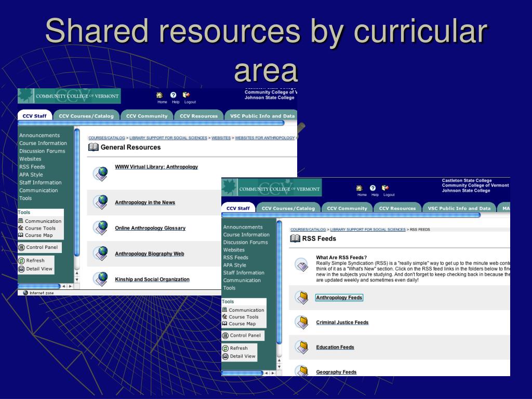Viewport: 532px width, 399px height.
Task: Open Course Tools in RSS window Tools box
Action: (241, 317)
